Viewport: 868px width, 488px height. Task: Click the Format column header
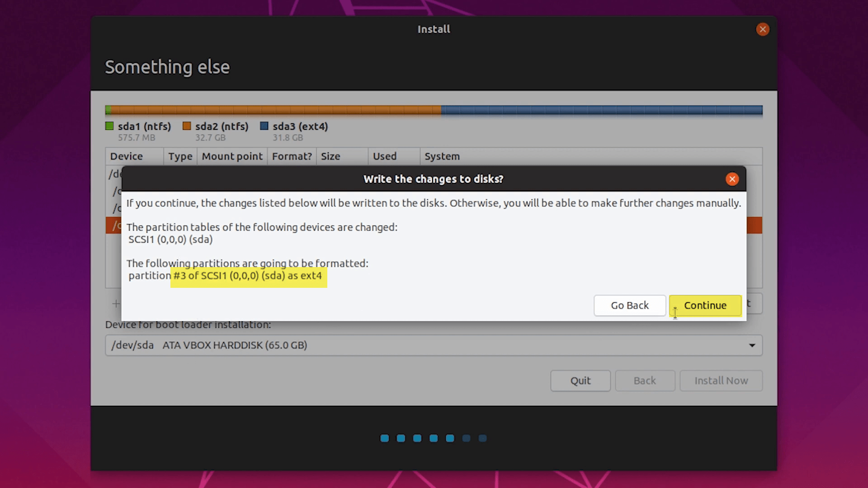(292, 155)
